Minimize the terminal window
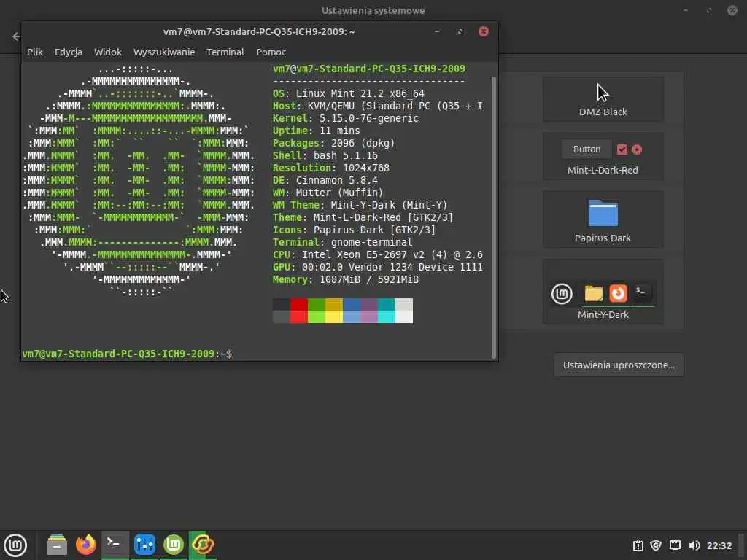 pos(436,31)
